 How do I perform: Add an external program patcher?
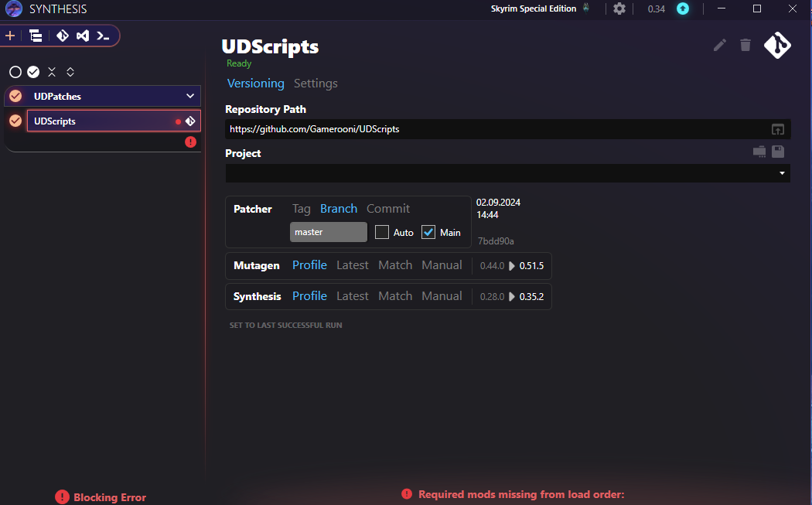pyautogui.click(x=103, y=36)
